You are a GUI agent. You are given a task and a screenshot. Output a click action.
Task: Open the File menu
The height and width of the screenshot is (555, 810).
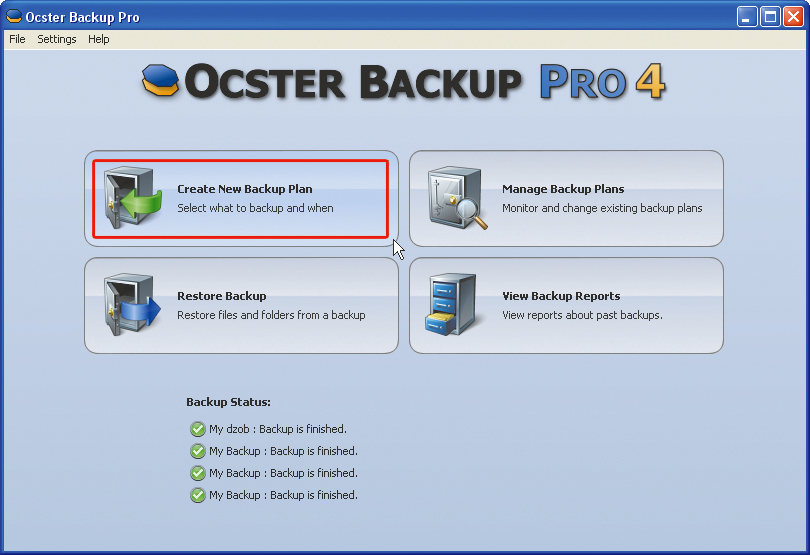17,39
